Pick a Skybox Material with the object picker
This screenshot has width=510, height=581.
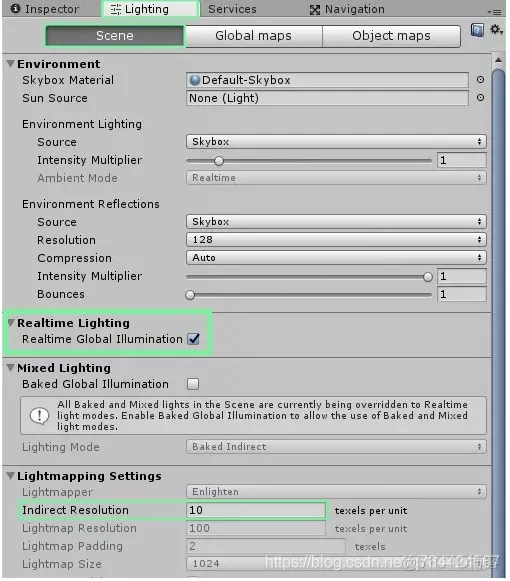tap(480, 80)
